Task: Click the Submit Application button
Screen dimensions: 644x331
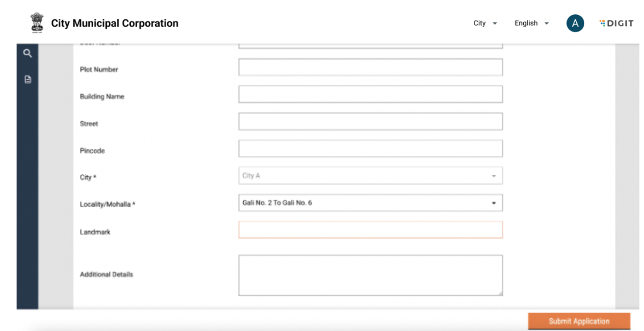Action: click(x=579, y=321)
